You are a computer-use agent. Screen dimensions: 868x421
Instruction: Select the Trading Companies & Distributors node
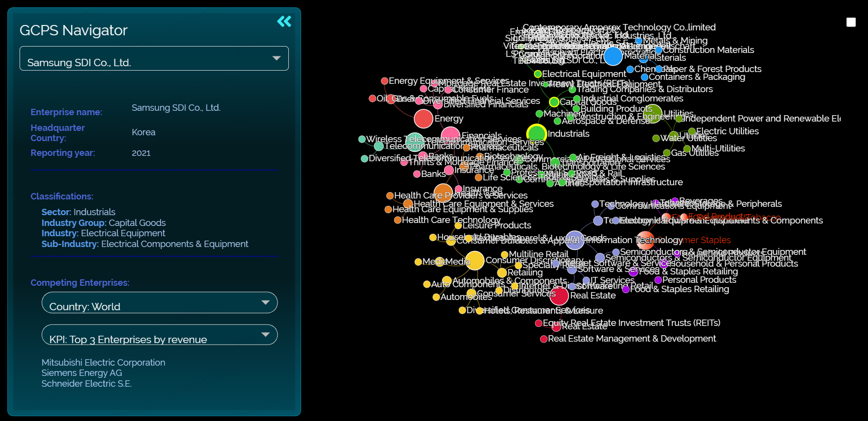[572, 89]
